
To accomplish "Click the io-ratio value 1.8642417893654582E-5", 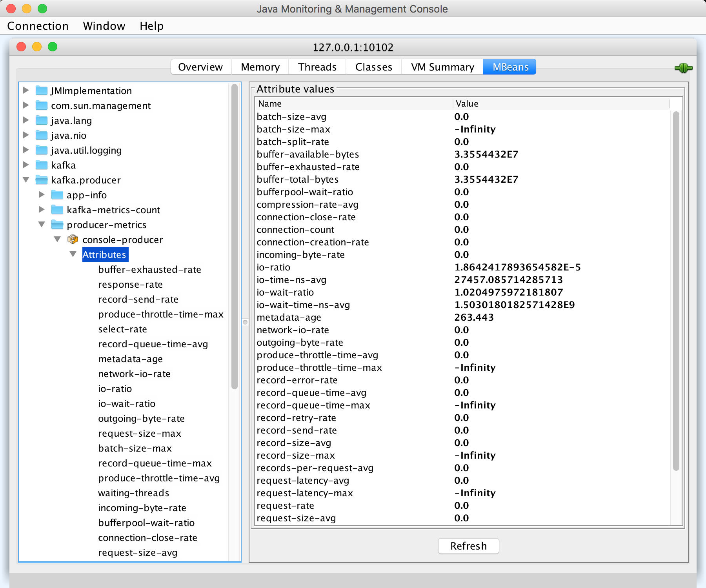I will pyautogui.click(x=518, y=267).
